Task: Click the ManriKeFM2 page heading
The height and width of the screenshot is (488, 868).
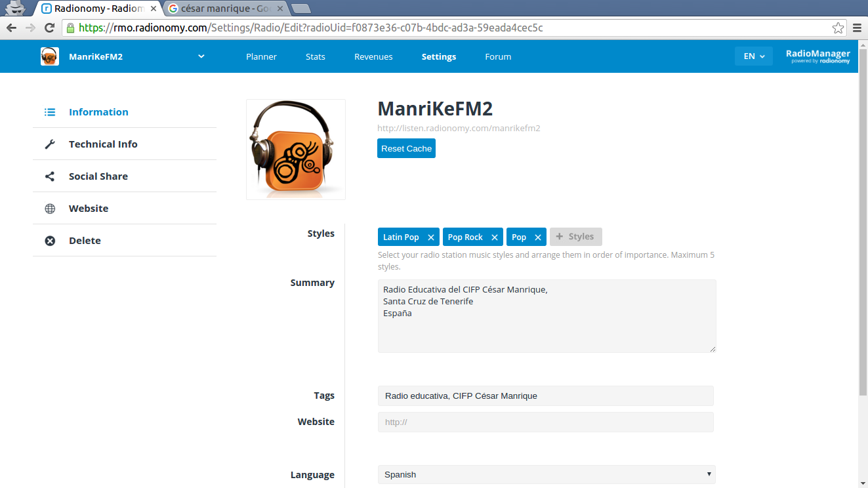Action: click(435, 109)
